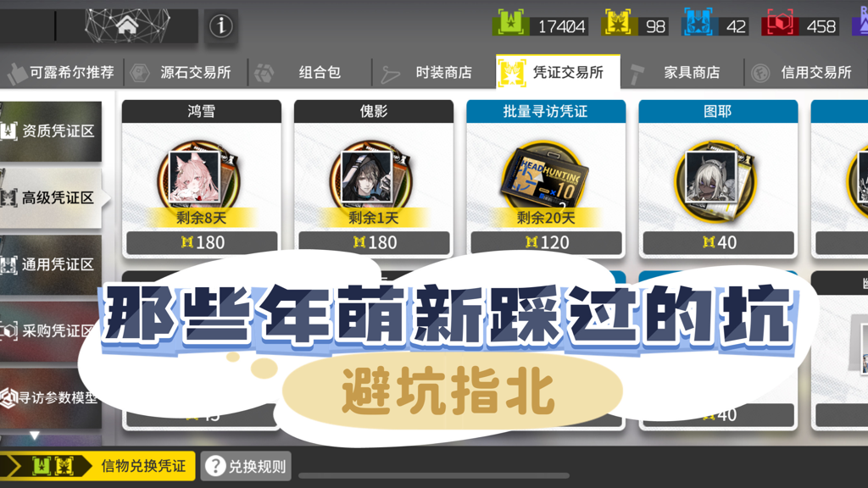Select 通用凭证区 in the sidebar

50,264
